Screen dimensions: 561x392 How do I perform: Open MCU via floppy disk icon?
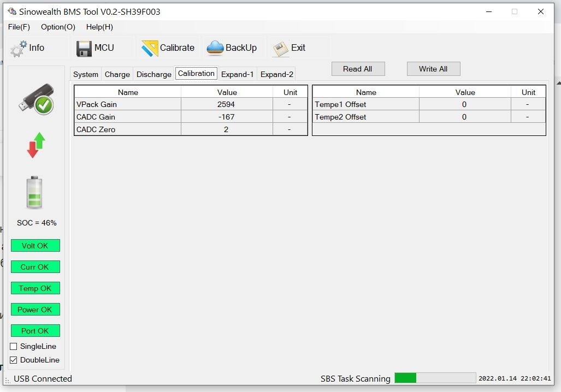pos(84,49)
